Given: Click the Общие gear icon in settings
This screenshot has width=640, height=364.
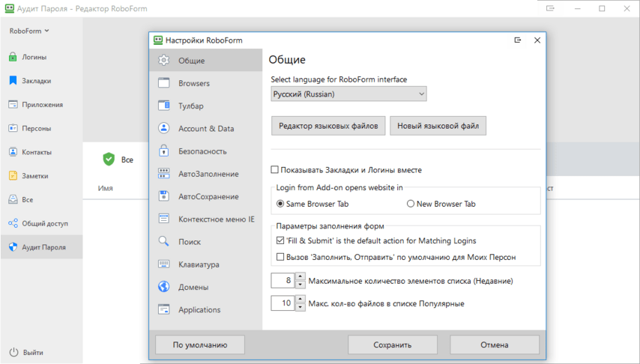Looking at the screenshot, I should 163,60.
